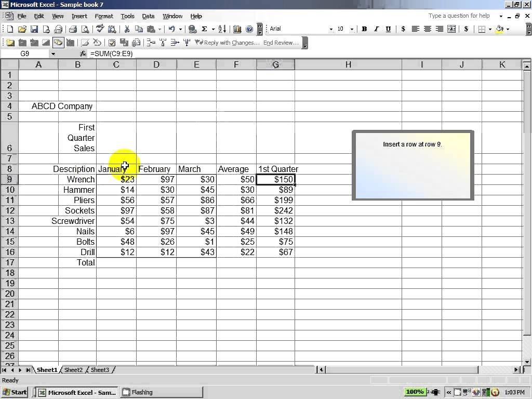
Task: Click the Undo icon
Action: click(x=172, y=29)
